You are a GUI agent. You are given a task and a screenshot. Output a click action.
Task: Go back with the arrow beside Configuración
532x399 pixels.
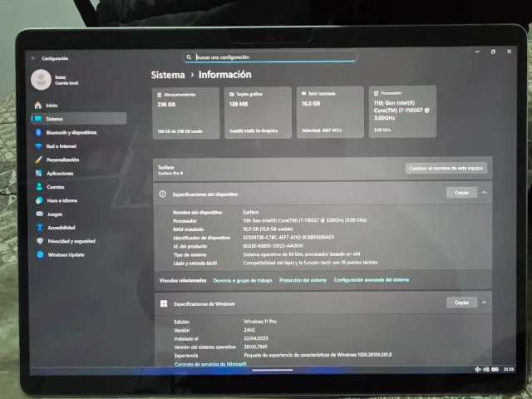[x=33, y=58]
